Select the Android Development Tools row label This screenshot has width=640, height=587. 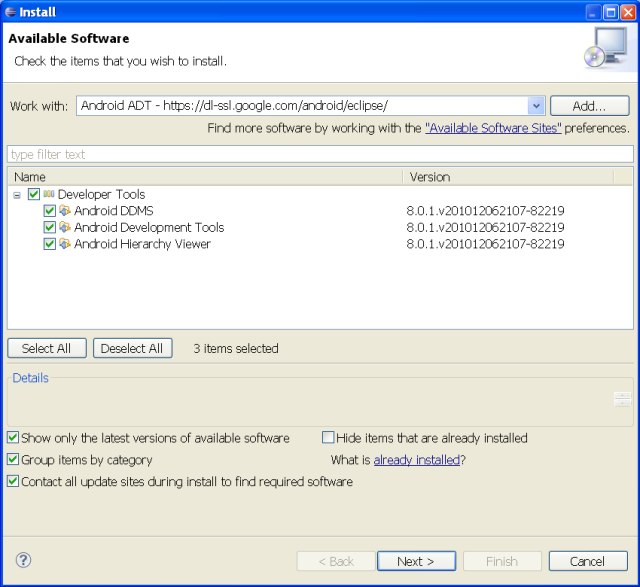coord(149,227)
